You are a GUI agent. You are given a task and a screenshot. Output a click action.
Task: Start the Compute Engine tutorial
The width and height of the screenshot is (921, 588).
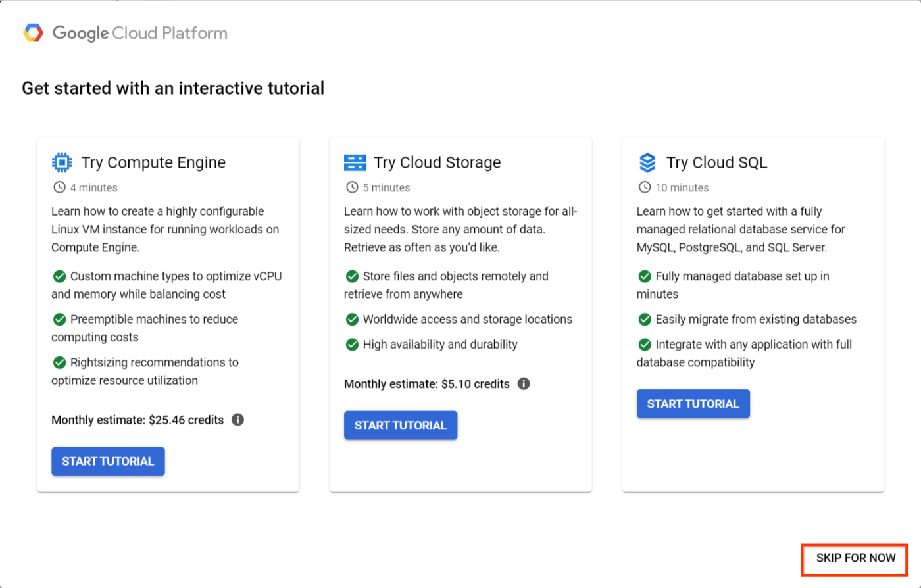pyautogui.click(x=108, y=461)
